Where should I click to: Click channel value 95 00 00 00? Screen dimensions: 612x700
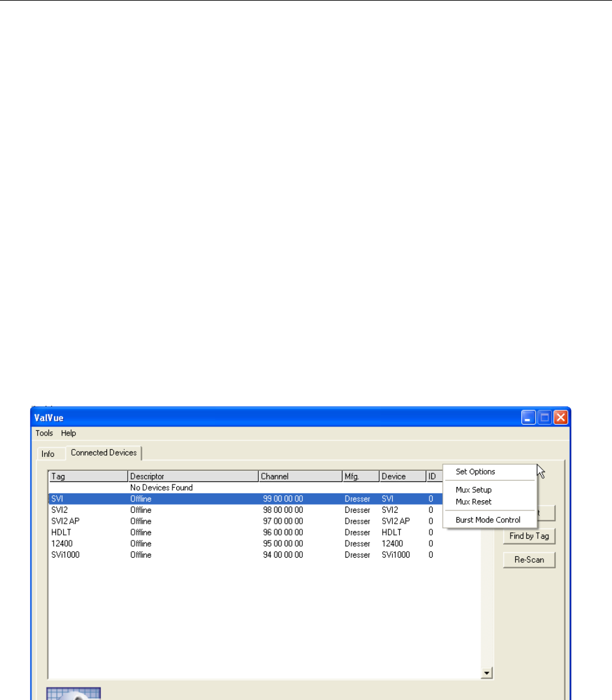tap(283, 543)
